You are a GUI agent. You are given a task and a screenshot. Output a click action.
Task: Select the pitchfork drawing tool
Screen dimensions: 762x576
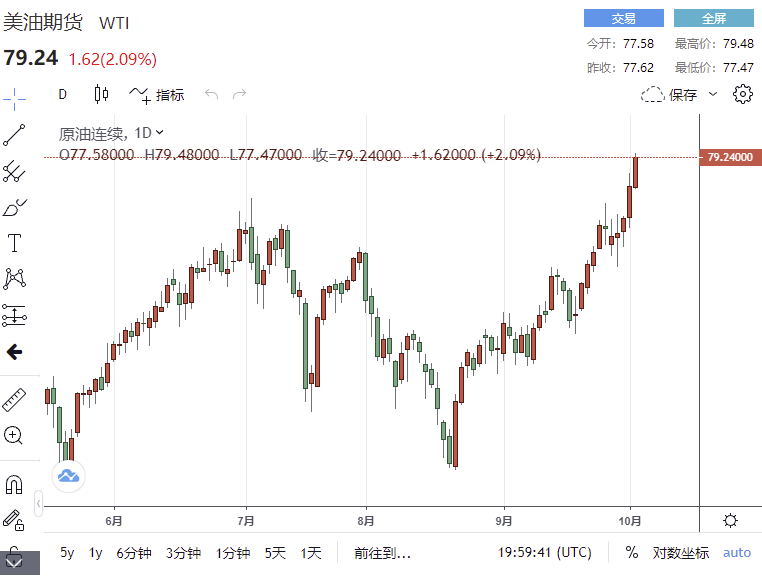click(x=14, y=172)
